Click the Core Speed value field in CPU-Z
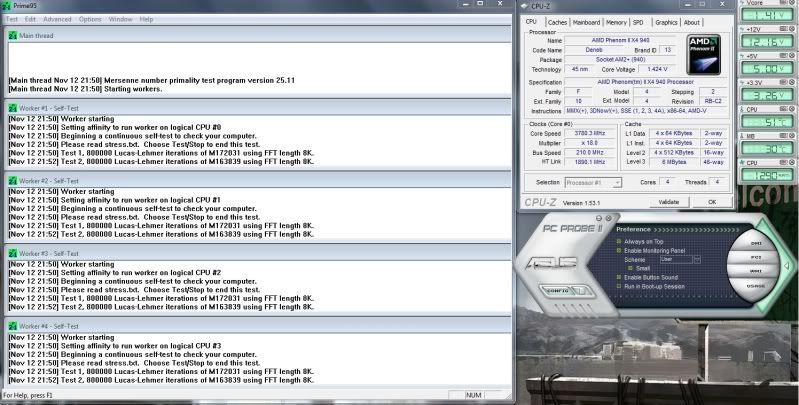This screenshot has height=405, width=799. pos(590,133)
